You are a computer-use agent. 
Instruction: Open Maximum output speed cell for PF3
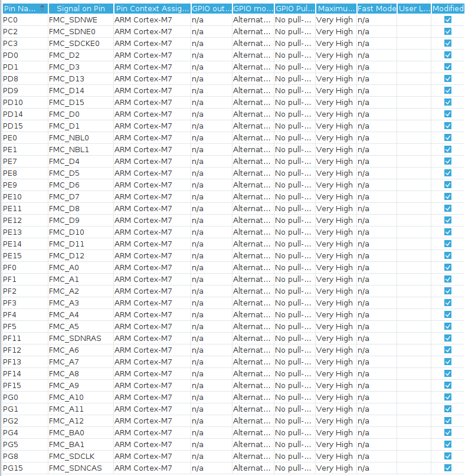335,303
